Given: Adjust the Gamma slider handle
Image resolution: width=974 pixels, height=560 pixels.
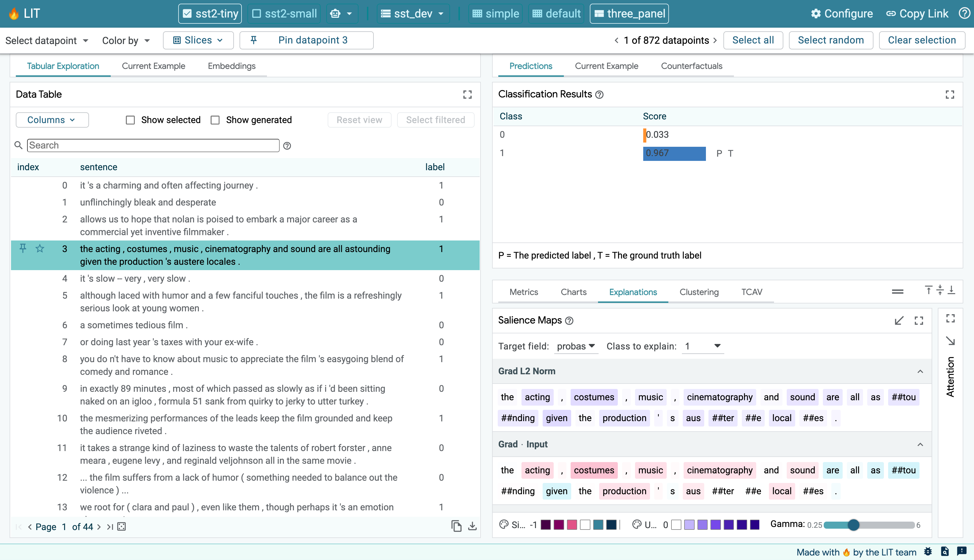Looking at the screenshot, I should coord(853,525).
